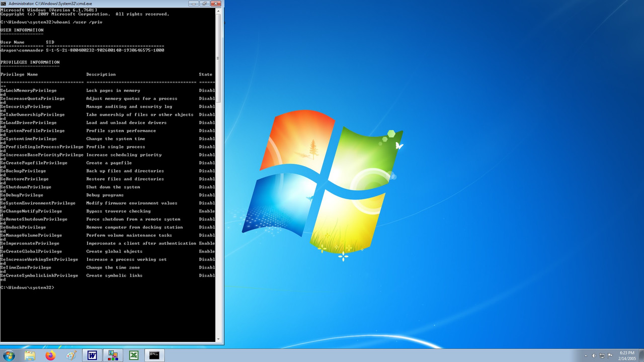Click 'SeIncreaseWorkingSetPrivilege' row name
Viewport: 644px width, 362px height.
39,259
